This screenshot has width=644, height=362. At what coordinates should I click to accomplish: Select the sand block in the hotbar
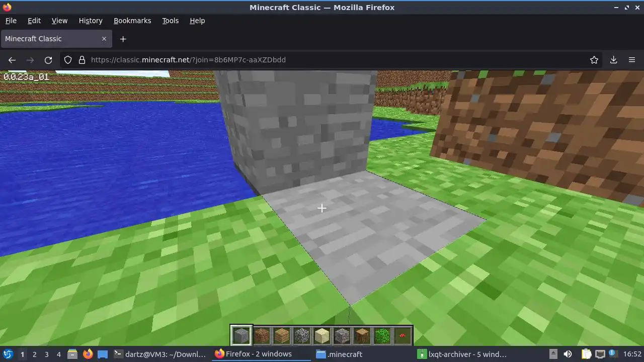[x=321, y=335]
